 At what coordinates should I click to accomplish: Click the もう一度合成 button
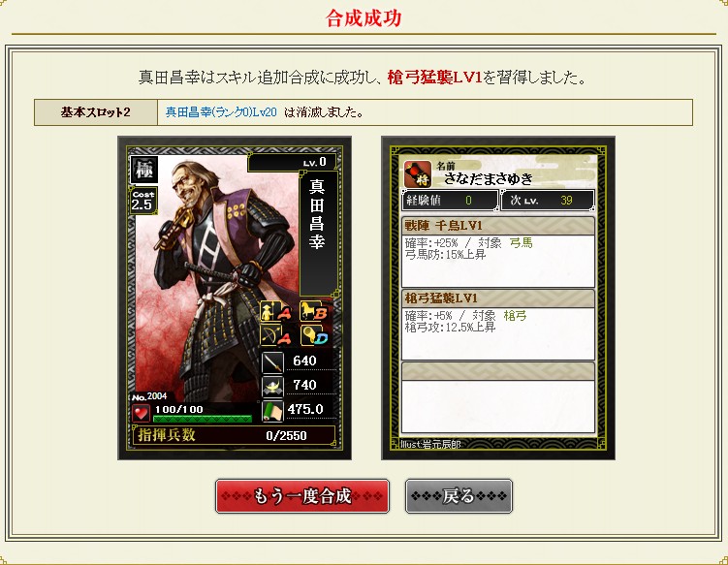click(x=302, y=496)
